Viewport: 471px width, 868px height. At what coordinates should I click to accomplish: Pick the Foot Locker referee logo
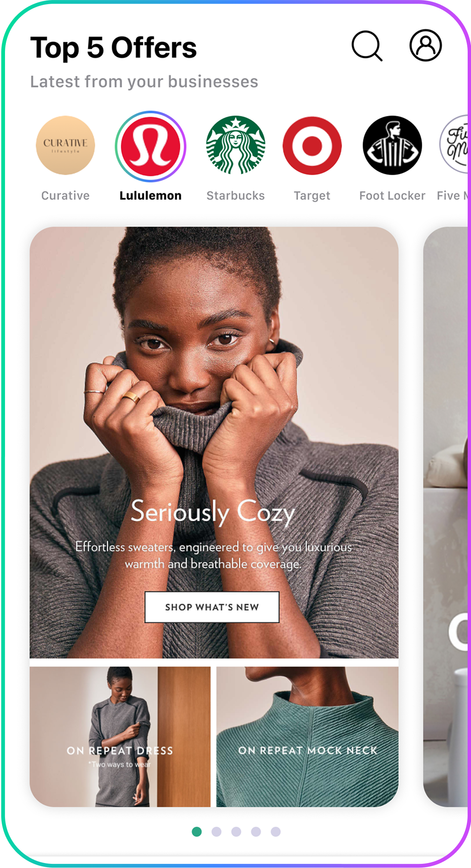392,145
